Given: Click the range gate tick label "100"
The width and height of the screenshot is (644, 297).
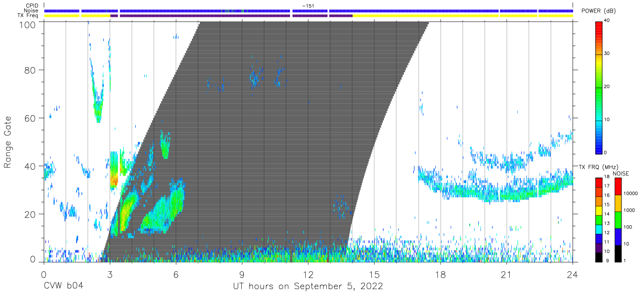Looking at the screenshot, I should tap(28, 24).
